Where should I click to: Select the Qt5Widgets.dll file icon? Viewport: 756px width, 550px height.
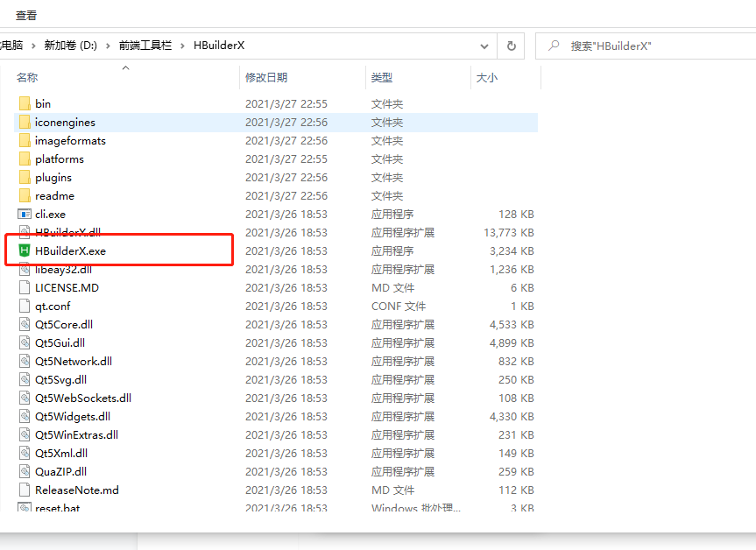coord(25,417)
